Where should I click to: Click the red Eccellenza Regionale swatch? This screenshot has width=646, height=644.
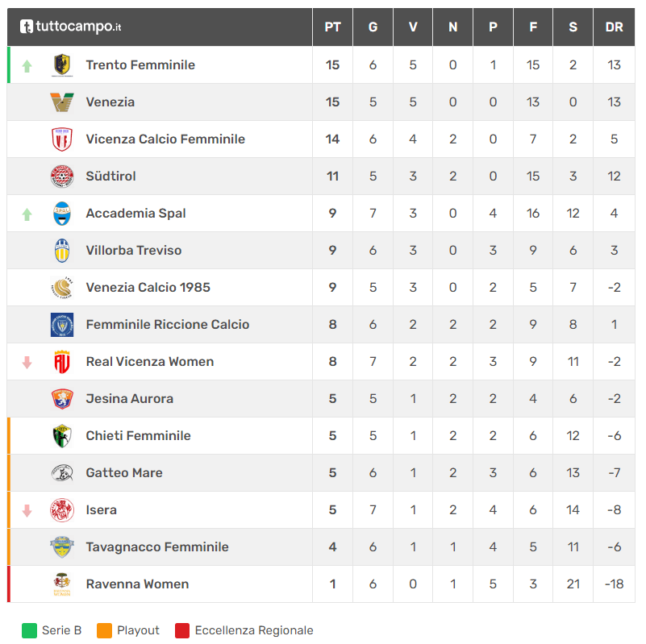pos(182,630)
